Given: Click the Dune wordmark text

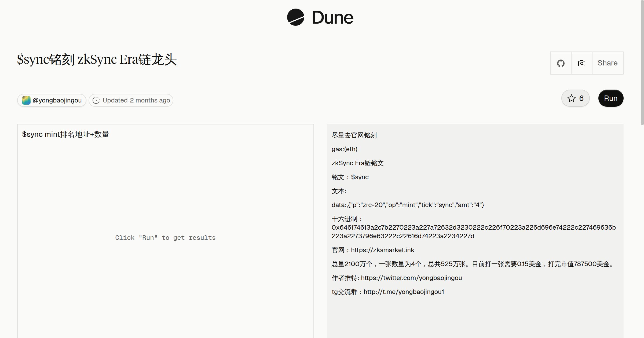Looking at the screenshot, I should point(332,17).
